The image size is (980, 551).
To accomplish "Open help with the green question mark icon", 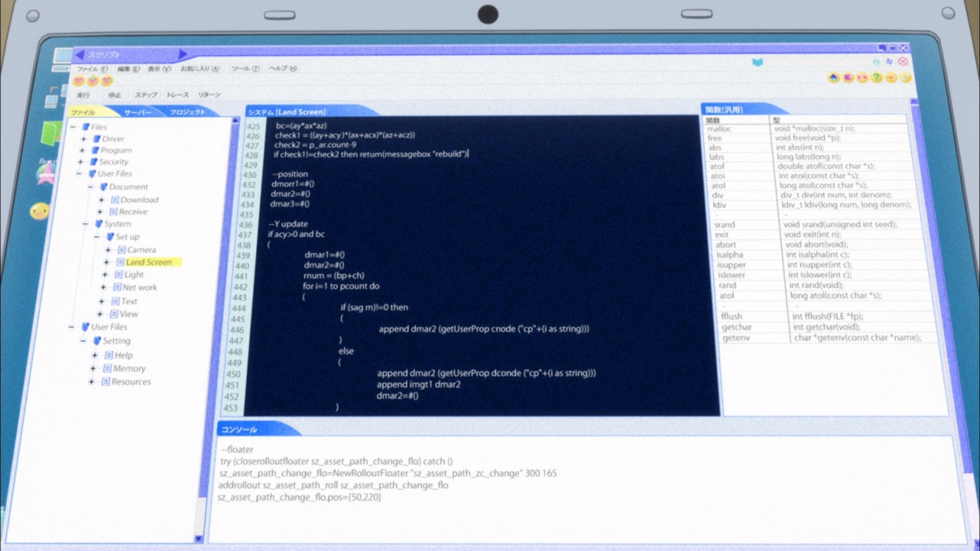I will tap(876, 78).
